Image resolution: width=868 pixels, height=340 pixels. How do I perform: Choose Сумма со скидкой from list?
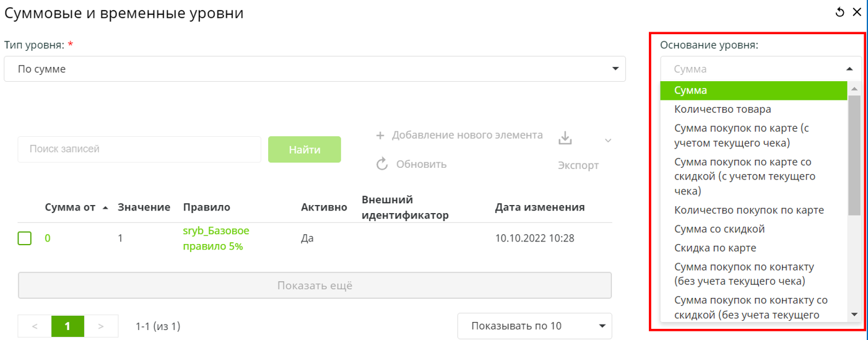point(719,229)
